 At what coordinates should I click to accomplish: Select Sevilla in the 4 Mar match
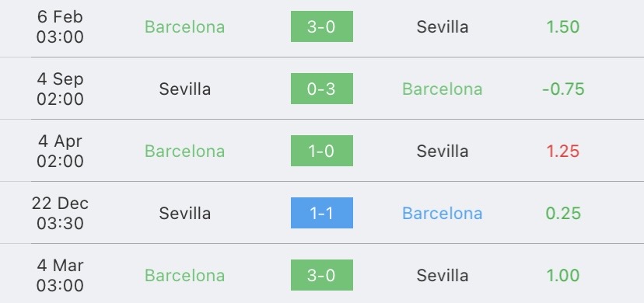443,276
